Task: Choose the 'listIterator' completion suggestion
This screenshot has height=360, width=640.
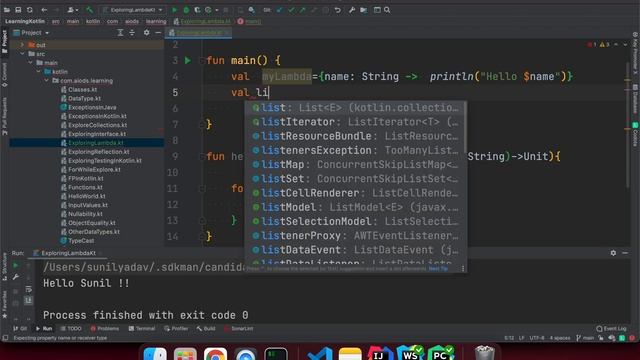Action: click(356, 122)
